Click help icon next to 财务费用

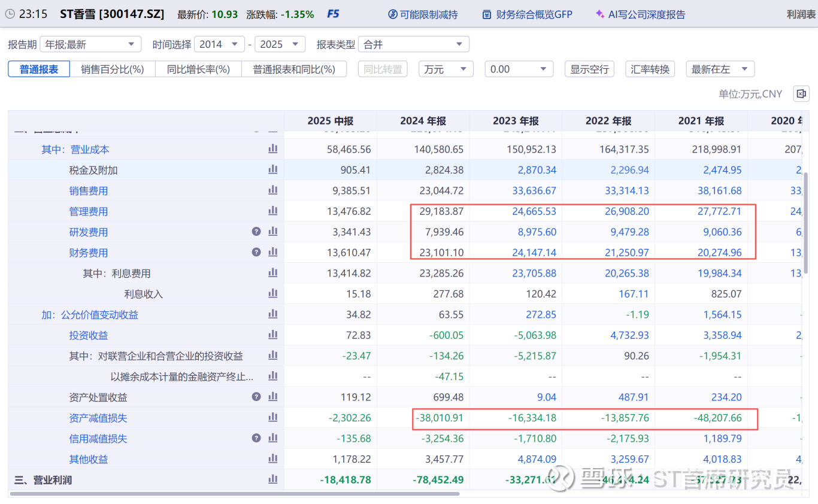click(256, 253)
